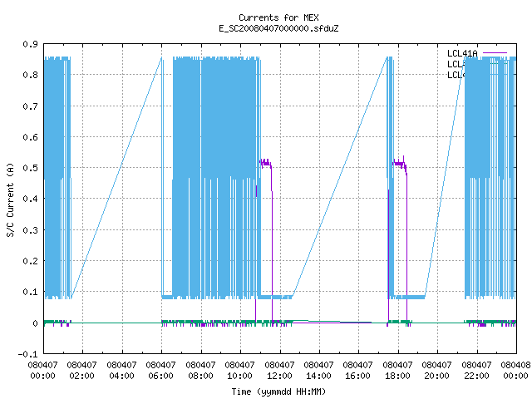This screenshot has width=532, height=399.
Task: Click the 16:00 x-axis time label
Action: pos(357,376)
